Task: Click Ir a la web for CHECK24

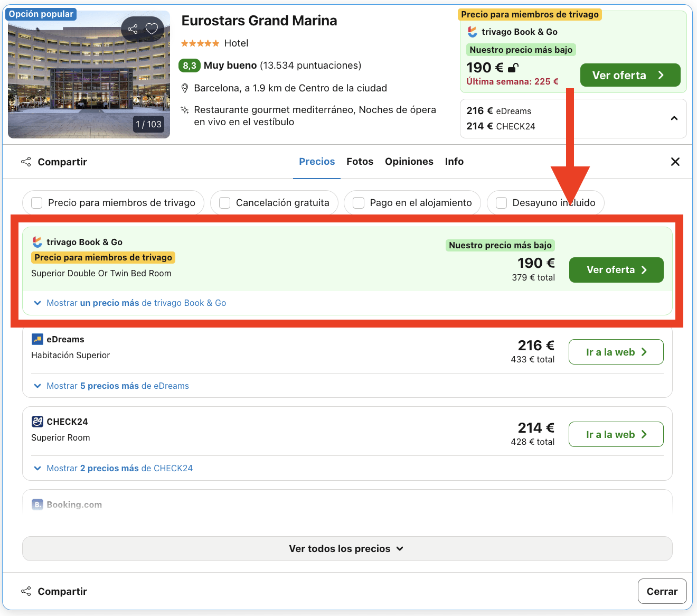Action: coord(616,434)
